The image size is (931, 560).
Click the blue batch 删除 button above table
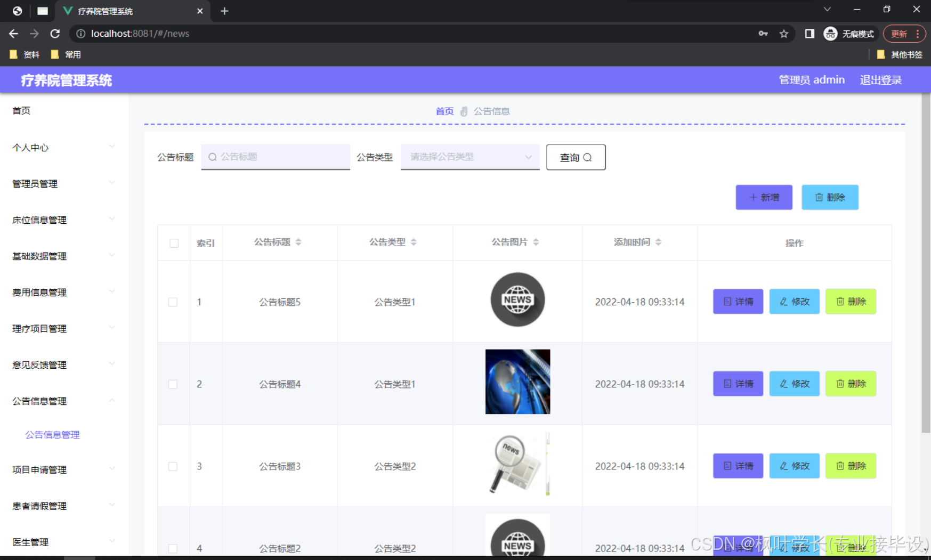click(830, 197)
